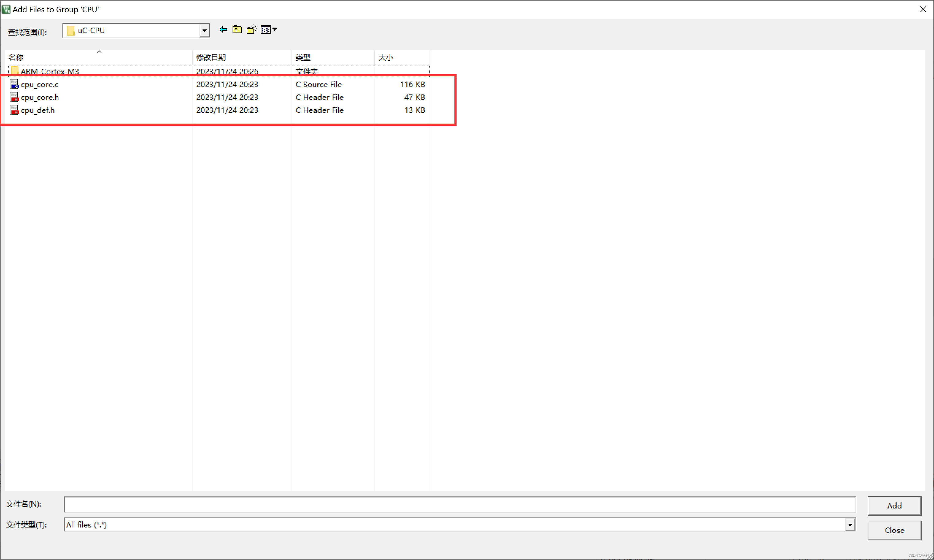The image size is (934, 560).
Task: Close the Add Files dialog window
Action: pos(923,9)
